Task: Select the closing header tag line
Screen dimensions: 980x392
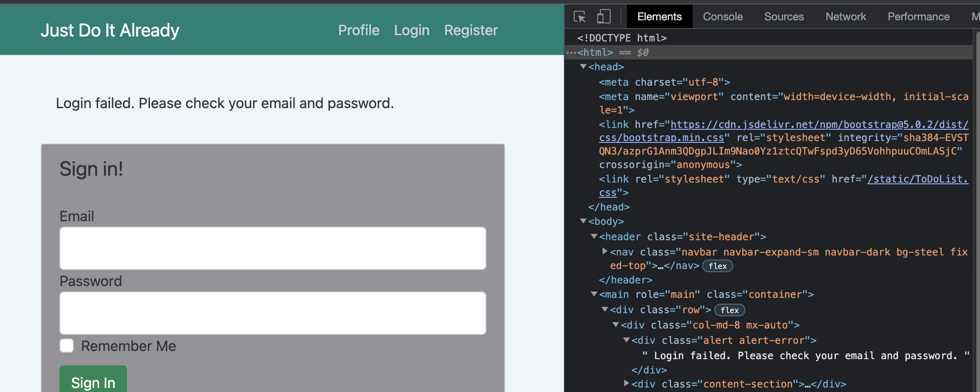Action: pyautogui.click(x=626, y=280)
